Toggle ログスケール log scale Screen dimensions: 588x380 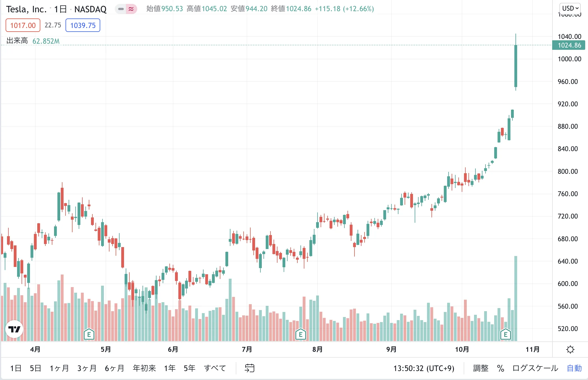(535, 368)
